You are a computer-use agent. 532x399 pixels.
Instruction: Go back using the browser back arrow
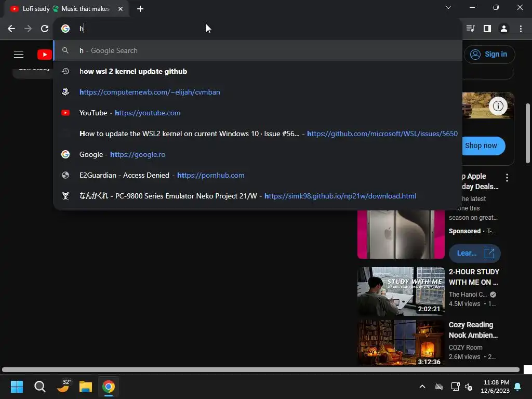pos(11,29)
